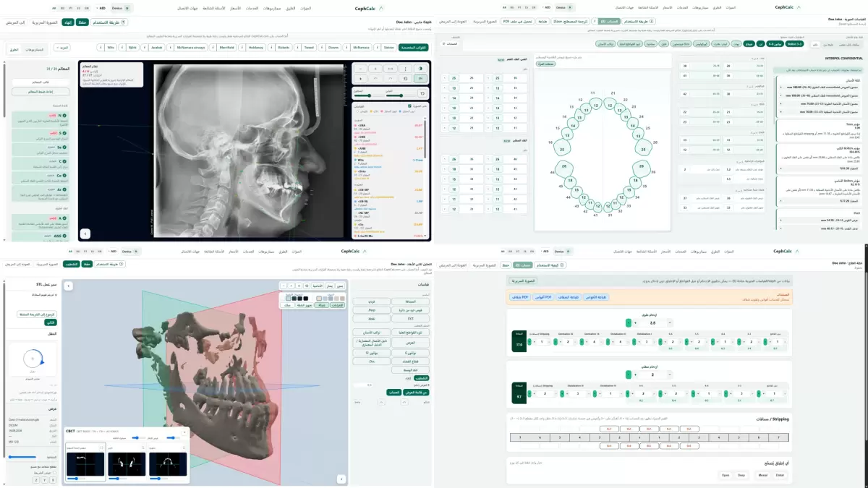The width and height of the screenshot is (868, 488).
Task: Click small arrow button beside الحساب in measurements window
Action: pos(594,22)
